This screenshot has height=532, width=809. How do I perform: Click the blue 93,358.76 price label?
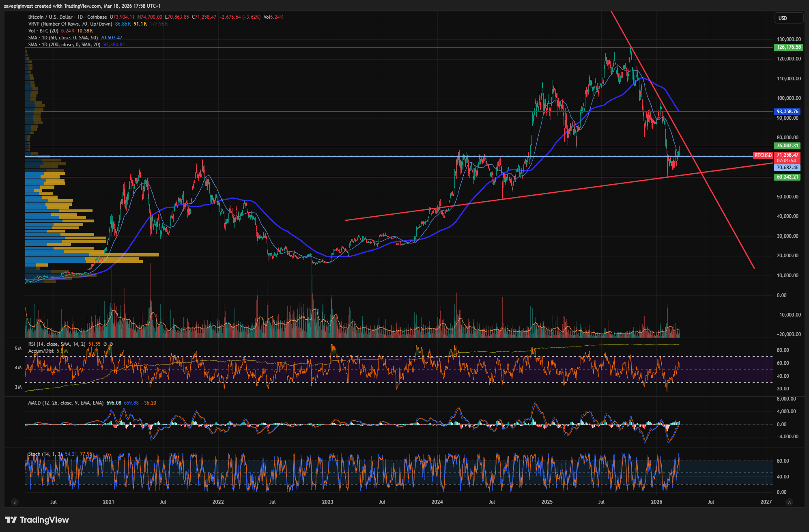coord(787,112)
